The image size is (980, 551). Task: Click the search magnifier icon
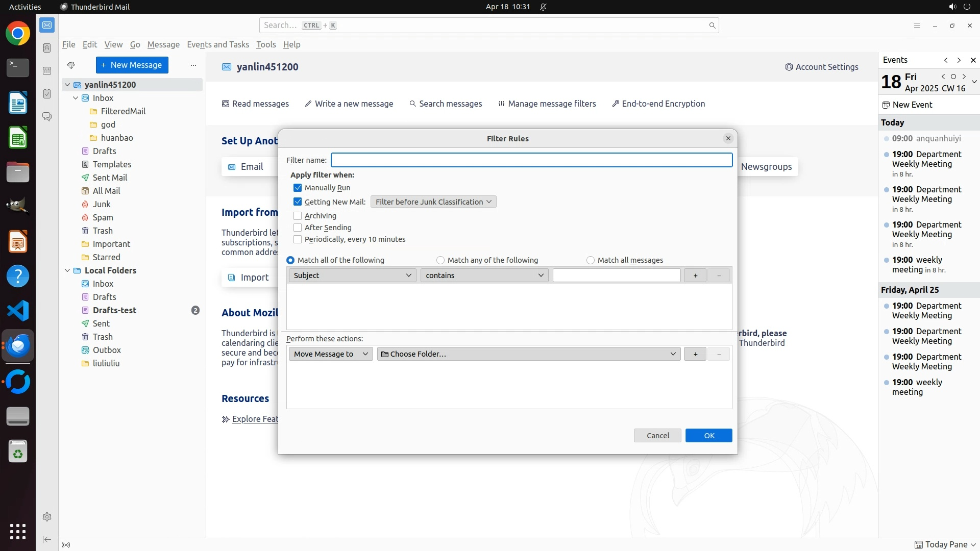coord(712,26)
